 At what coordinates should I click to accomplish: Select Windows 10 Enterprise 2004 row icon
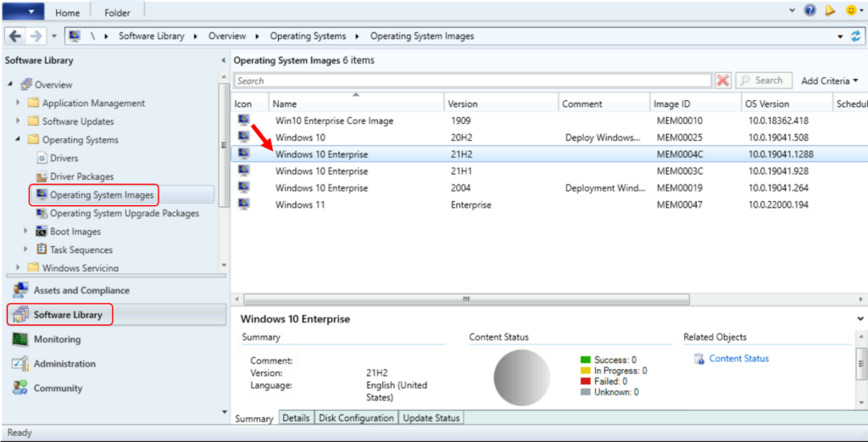tap(244, 187)
